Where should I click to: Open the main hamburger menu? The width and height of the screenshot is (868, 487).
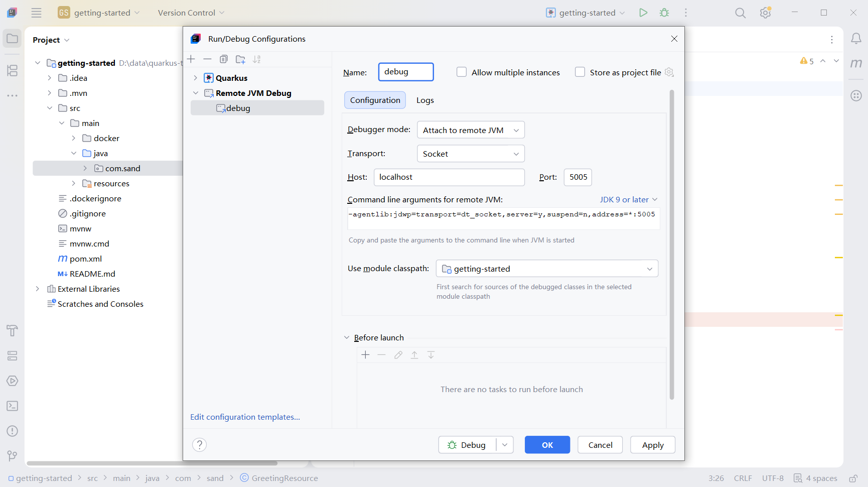coord(36,13)
